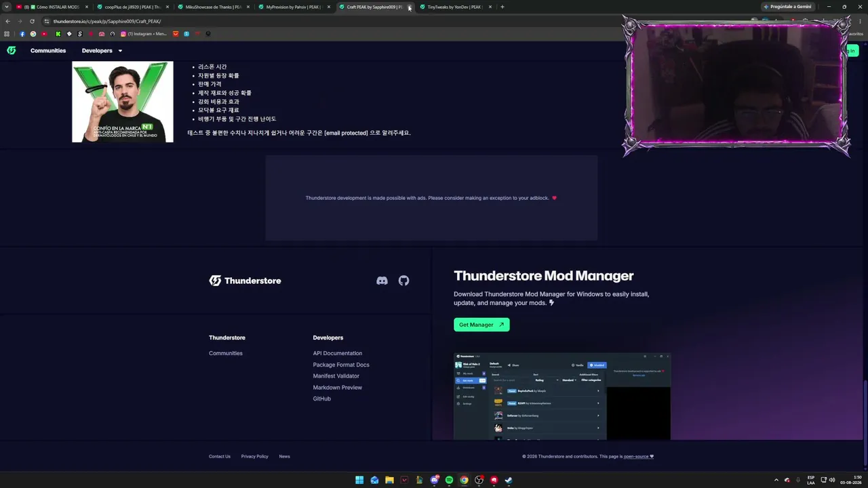The height and width of the screenshot is (488, 868).
Task: Close the TinyTweaks by YonDev tab
Action: click(x=490, y=7)
